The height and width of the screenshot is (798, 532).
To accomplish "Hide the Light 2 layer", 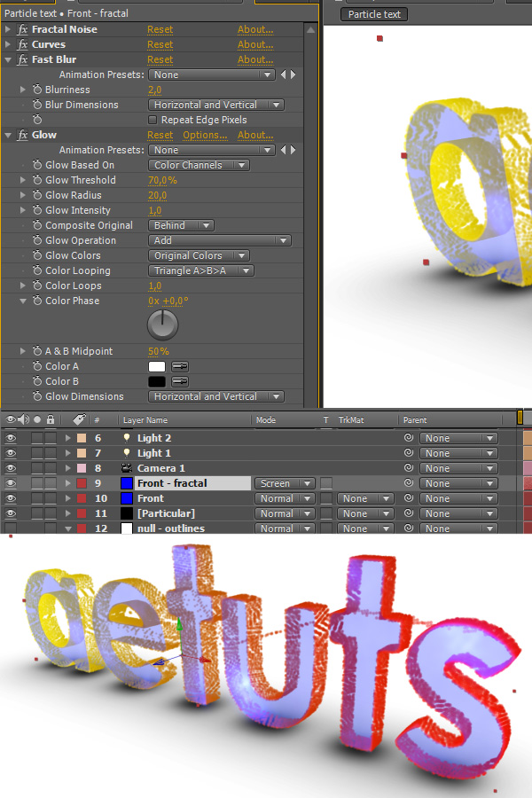I will pyautogui.click(x=11, y=438).
